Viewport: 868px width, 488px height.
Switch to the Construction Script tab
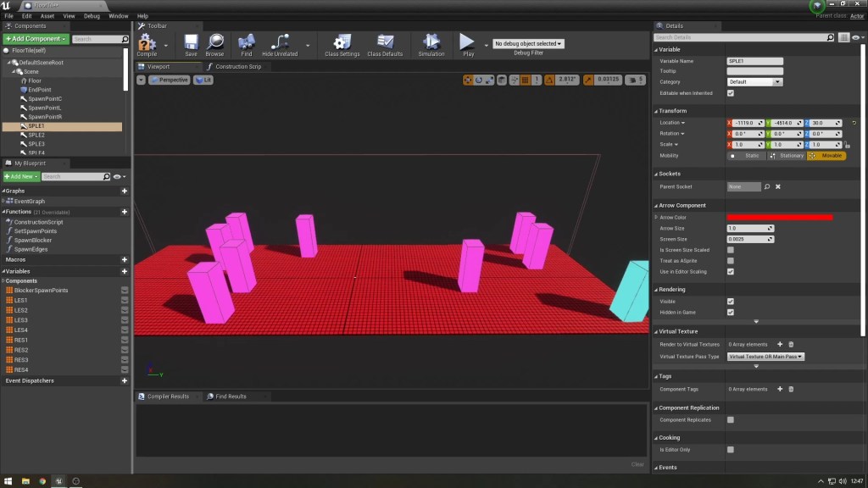point(237,66)
